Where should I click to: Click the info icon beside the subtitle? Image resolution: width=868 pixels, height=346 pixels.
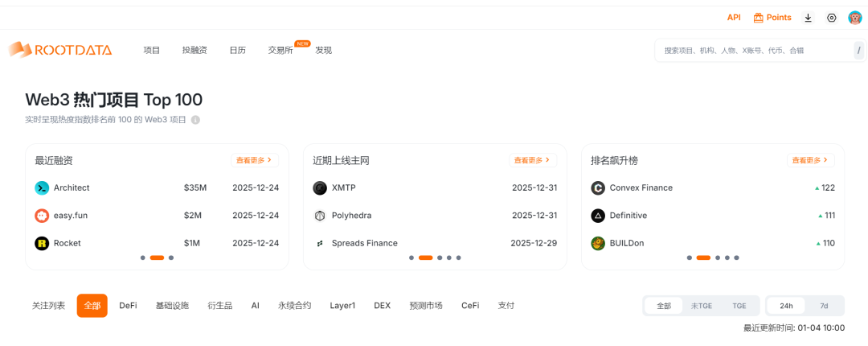coord(195,120)
